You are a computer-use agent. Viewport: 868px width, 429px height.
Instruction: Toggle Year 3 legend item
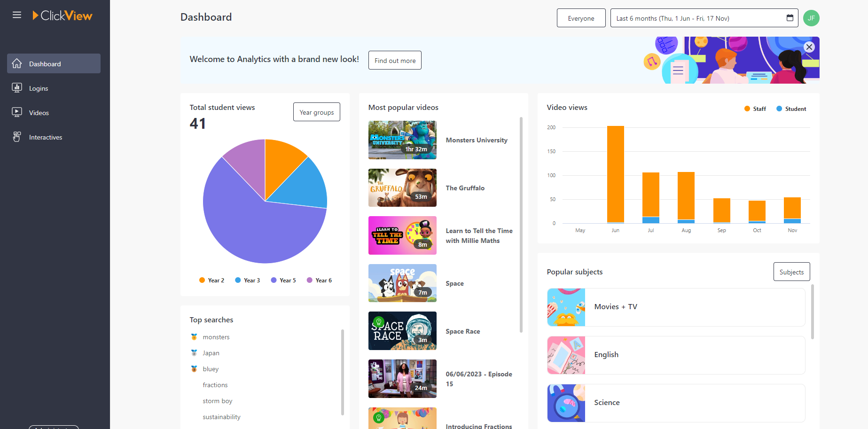[x=247, y=280]
